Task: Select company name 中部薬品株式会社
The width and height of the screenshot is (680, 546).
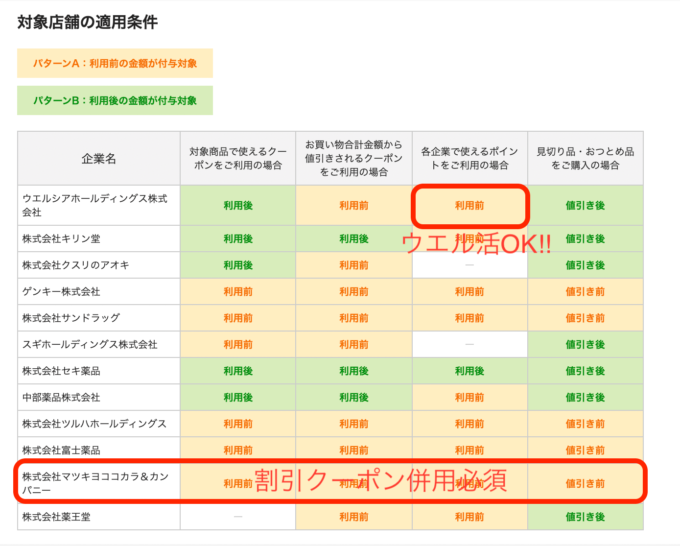Action: pyautogui.click(x=61, y=397)
